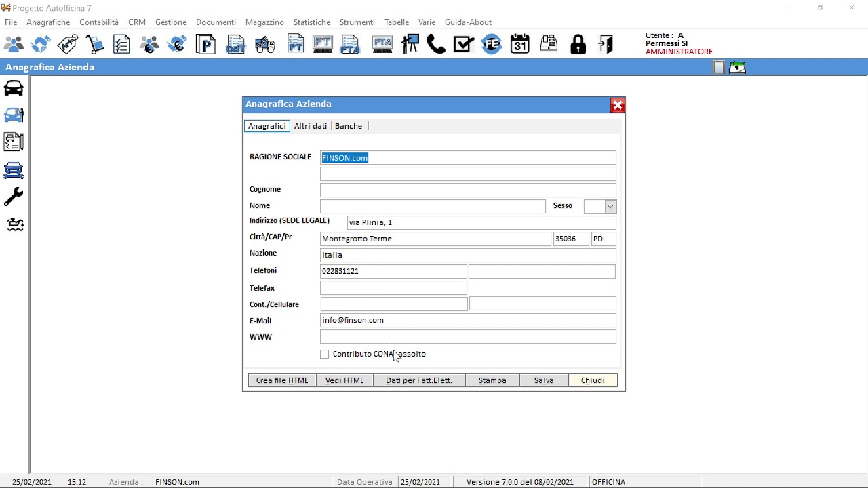
Task: Click the cash register toolbar icon
Action: coord(549,45)
